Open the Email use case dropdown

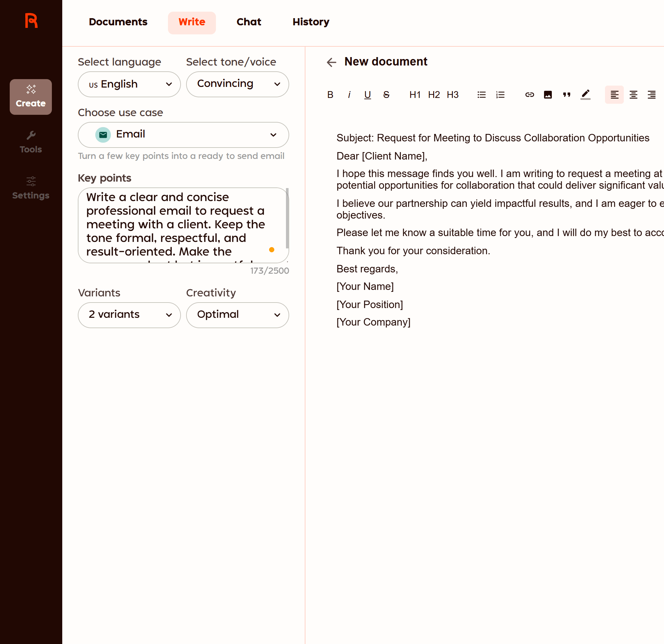[x=183, y=135]
